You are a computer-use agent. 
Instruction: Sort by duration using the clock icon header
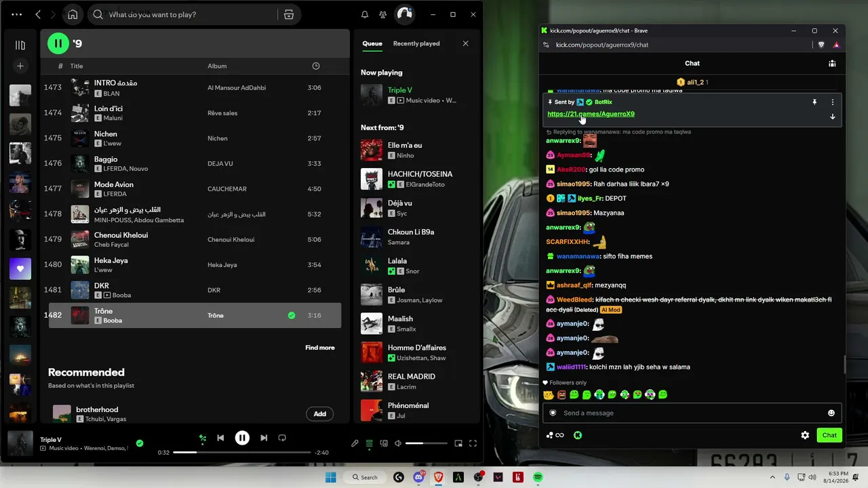pyautogui.click(x=315, y=66)
